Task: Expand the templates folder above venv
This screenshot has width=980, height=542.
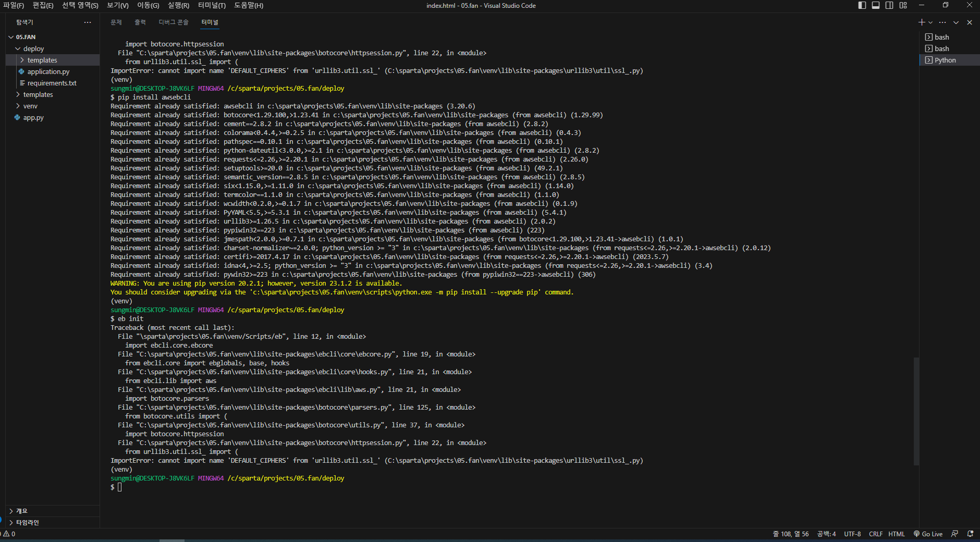Action: tap(18, 94)
